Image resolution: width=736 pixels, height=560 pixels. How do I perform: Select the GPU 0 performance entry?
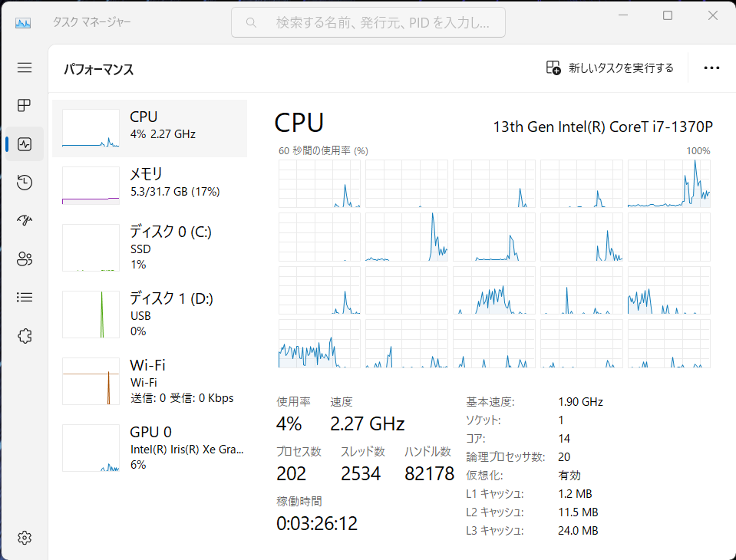tap(150, 447)
